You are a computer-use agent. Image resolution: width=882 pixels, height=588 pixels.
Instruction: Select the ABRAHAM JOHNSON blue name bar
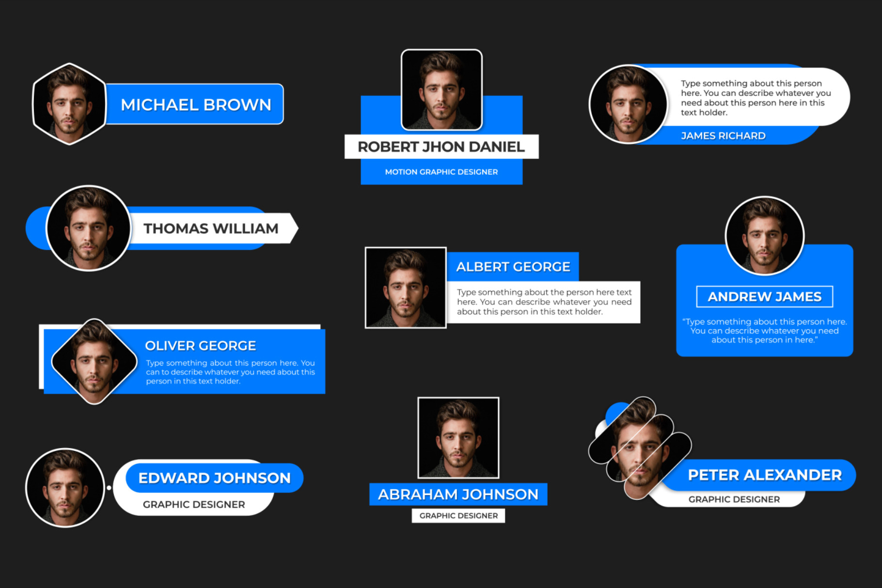tap(458, 495)
